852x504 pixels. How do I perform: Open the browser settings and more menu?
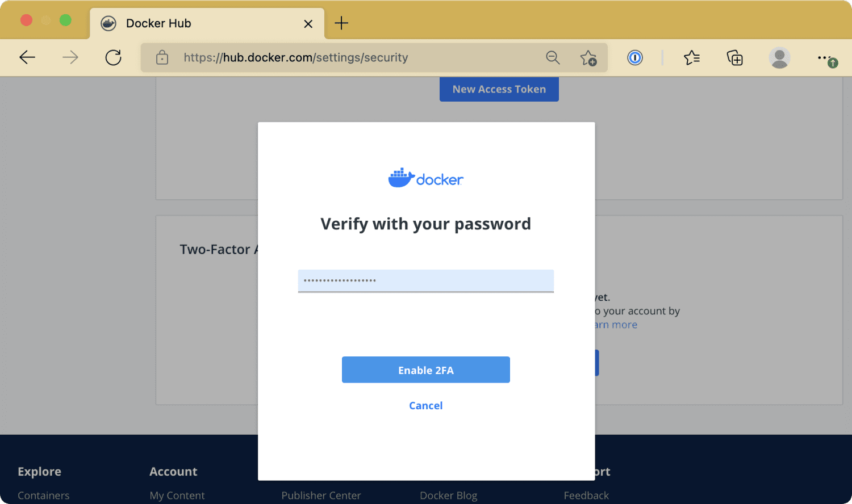point(827,58)
